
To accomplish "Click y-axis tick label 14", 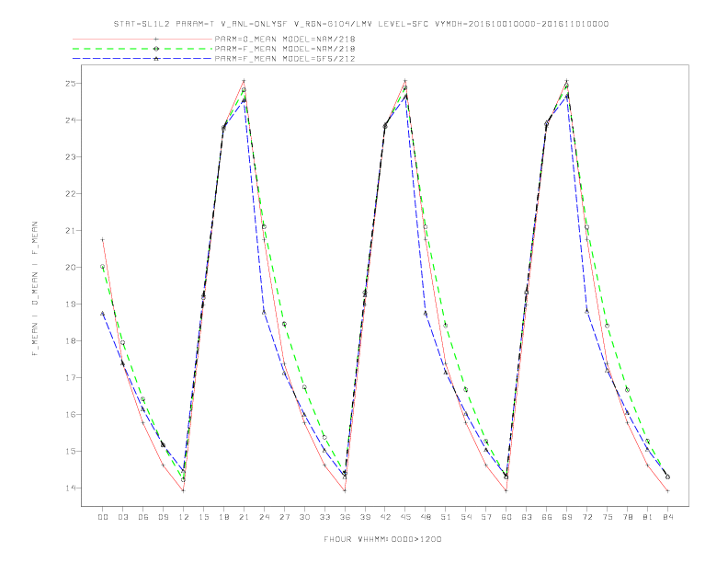I will tap(71, 488).
